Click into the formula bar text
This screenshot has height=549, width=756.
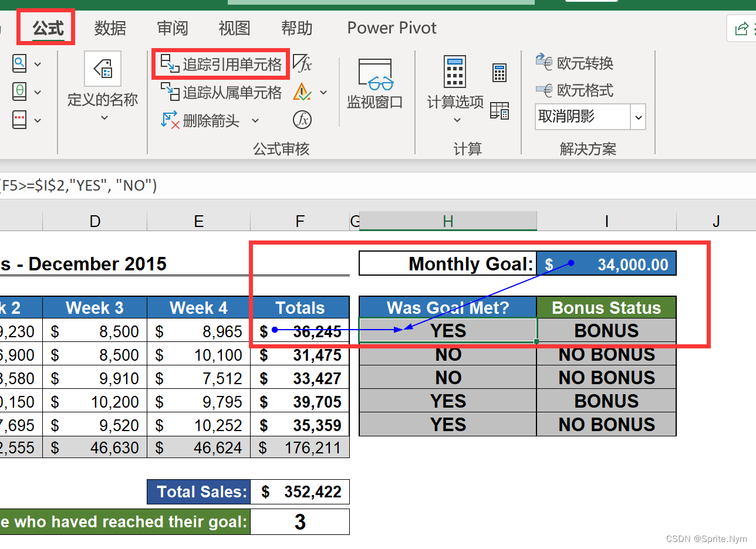click(x=79, y=185)
